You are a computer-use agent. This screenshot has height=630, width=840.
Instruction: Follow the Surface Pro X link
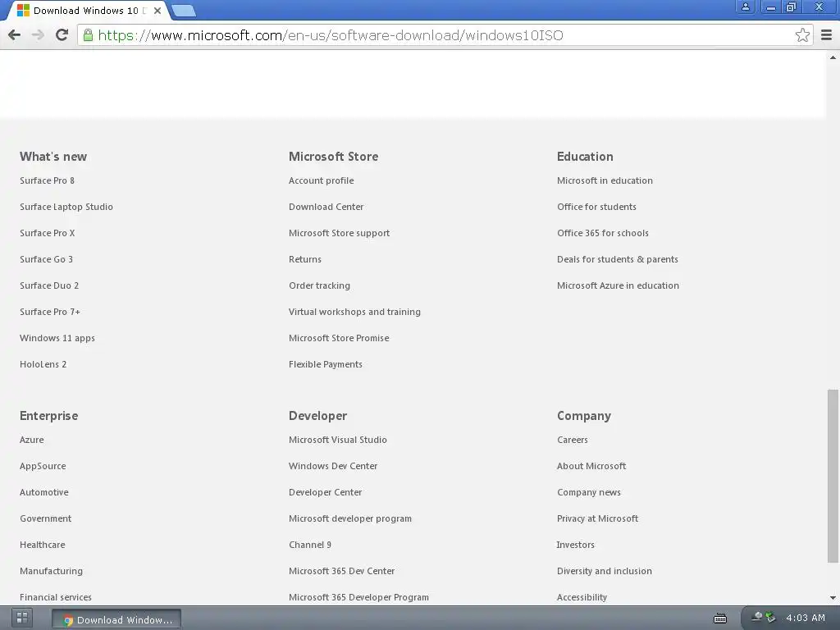point(47,233)
